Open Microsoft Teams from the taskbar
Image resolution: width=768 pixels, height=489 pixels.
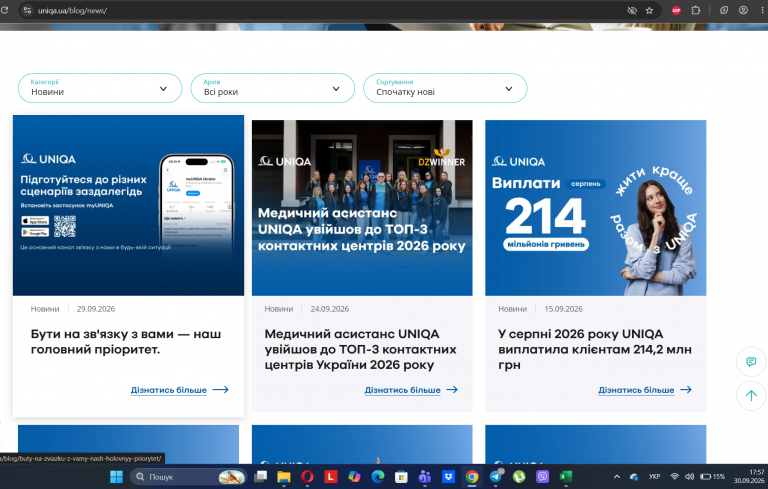[x=425, y=477]
